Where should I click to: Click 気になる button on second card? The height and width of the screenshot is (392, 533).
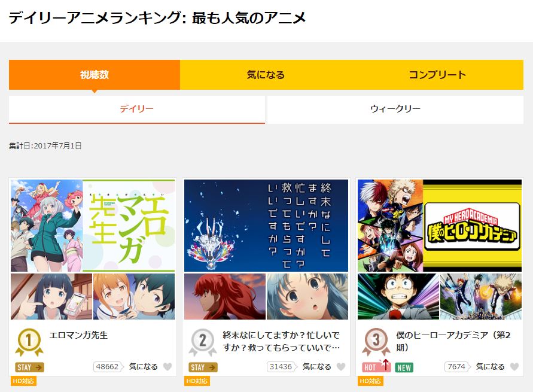pyautogui.click(x=317, y=367)
